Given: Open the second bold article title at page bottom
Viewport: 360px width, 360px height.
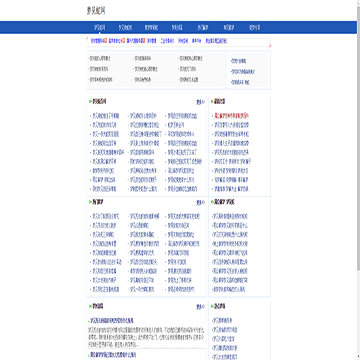Looking at the screenshot, I should pyautogui.click(x=113, y=355).
